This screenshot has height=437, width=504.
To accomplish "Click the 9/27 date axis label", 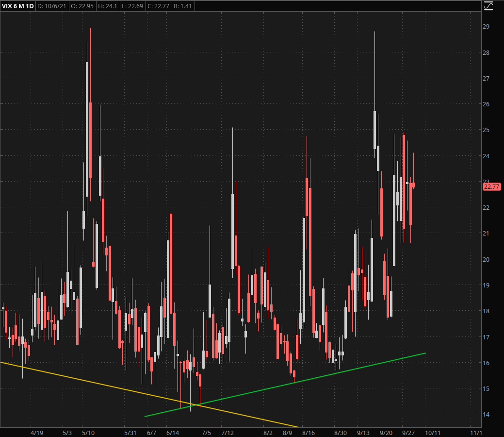I will pyautogui.click(x=408, y=433).
